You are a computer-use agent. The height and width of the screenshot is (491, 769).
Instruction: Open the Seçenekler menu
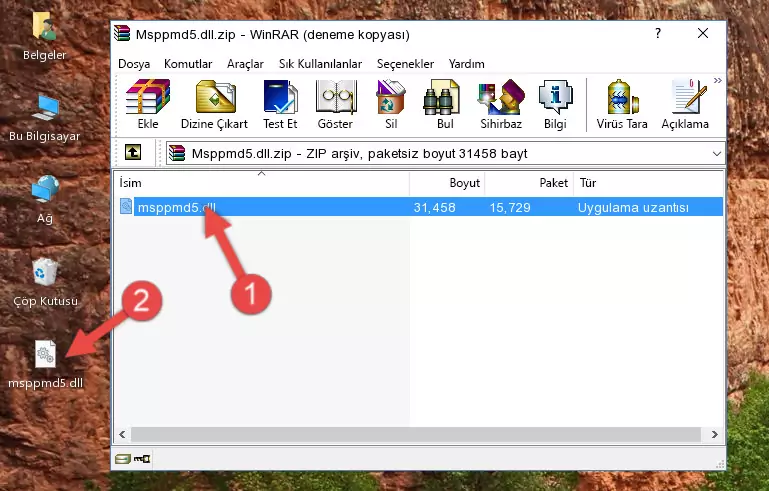tap(405, 64)
